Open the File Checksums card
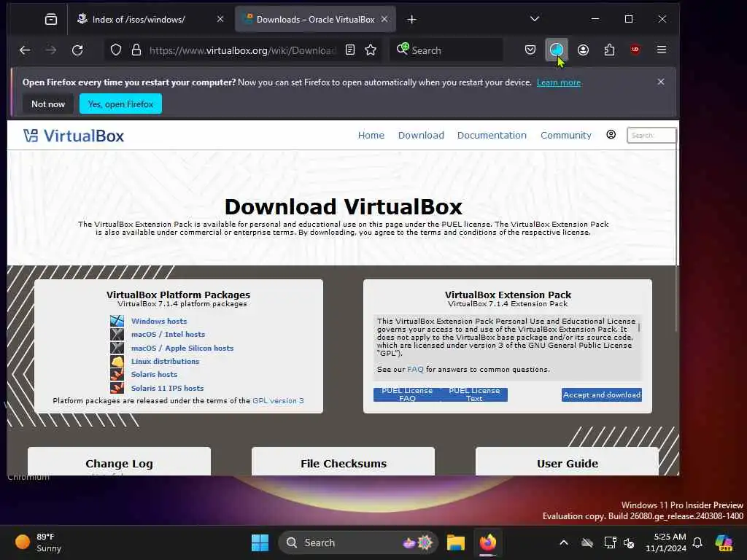The width and height of the screenshot is (747, 560). (x=343, y=462)
